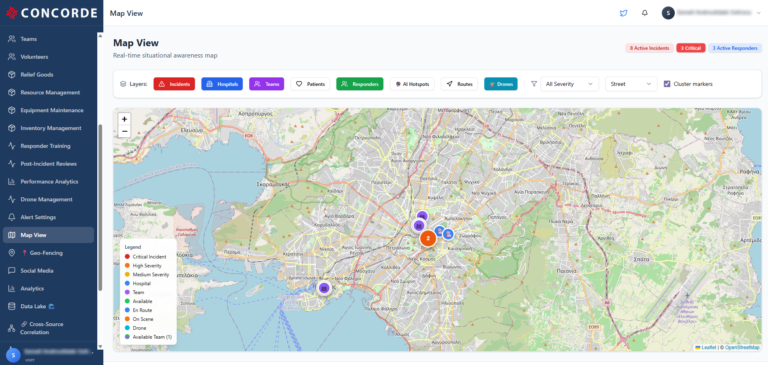This screenshot has width=768, height=365.
Task: Click the Drone Management pulse icon
Action: tap(12, 199)
